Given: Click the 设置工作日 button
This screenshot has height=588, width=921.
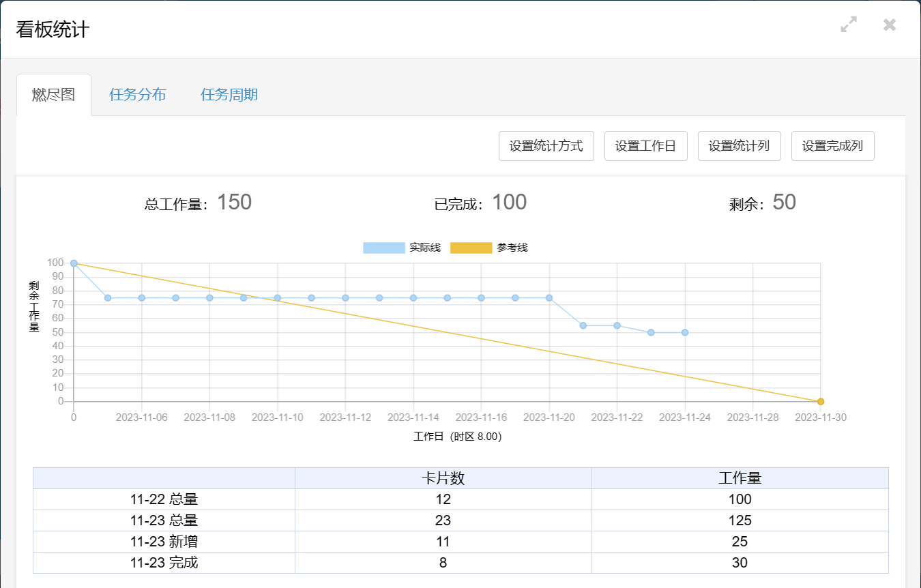Looking at the screenshot, I should click(645, 146).
